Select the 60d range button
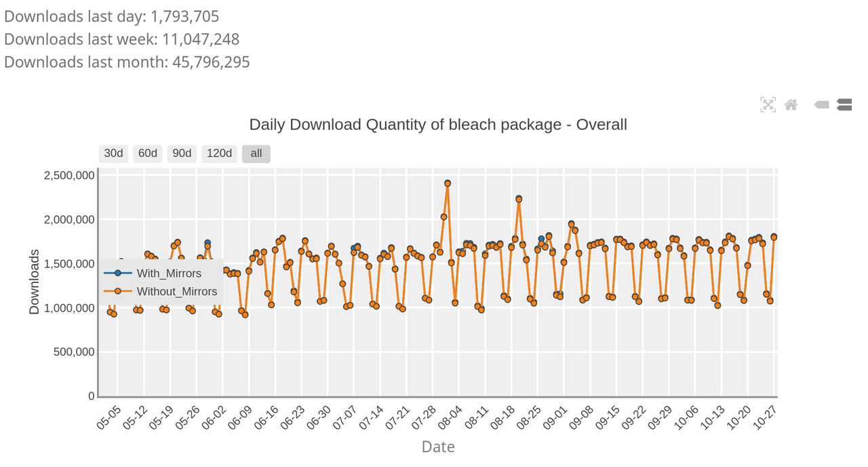 (148, 153)
